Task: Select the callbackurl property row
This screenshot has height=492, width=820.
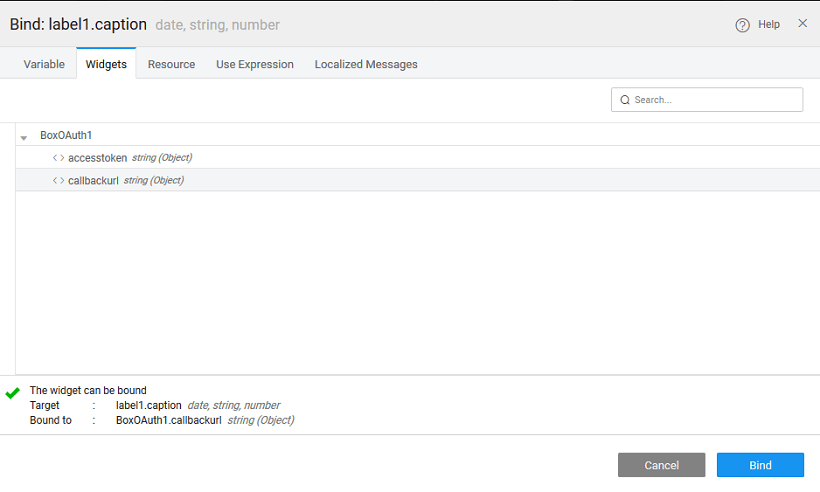Action: [x=95, y=181]
